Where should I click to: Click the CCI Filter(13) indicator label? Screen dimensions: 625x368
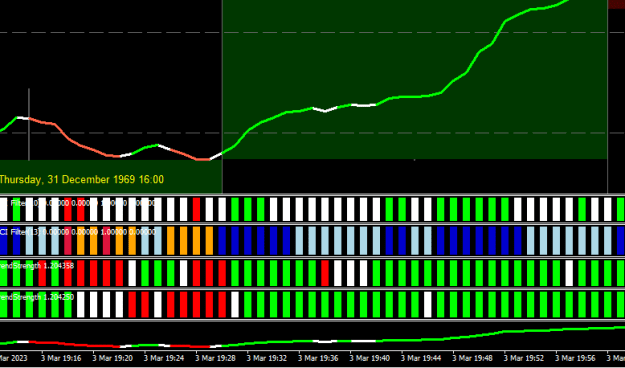[78, 232]
